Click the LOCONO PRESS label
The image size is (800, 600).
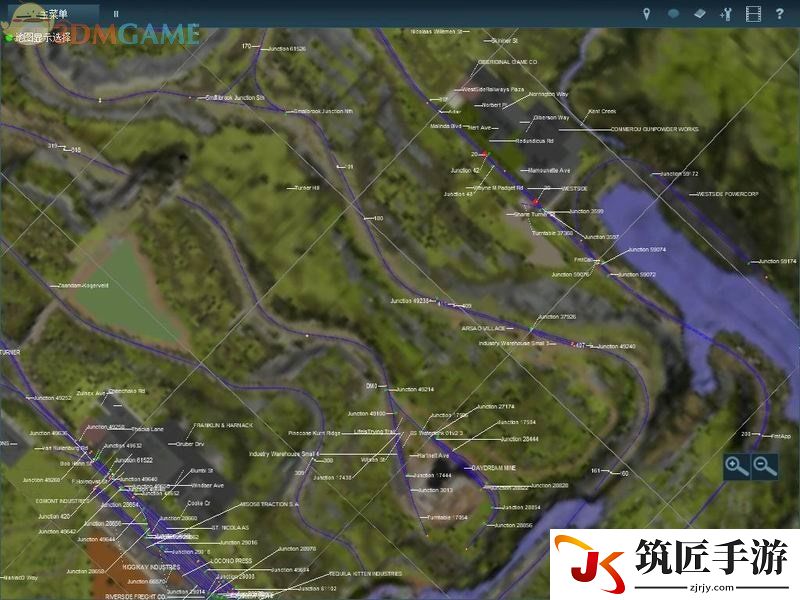[231, 561]
